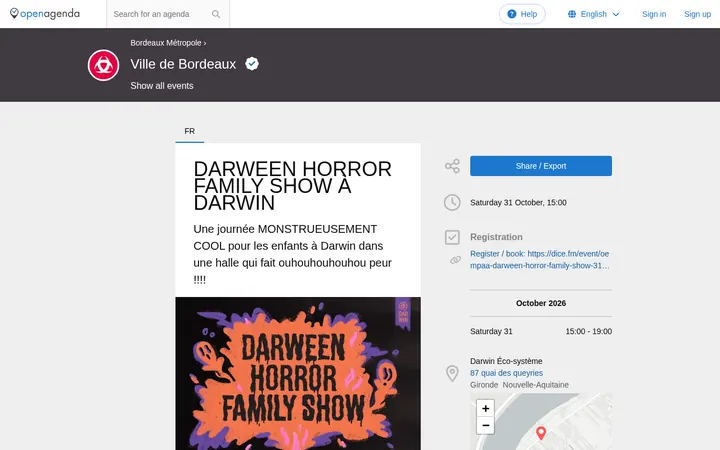Image resolution: width=720 pixels, height=450 pixels.
Task: Select the 'Gironde Nouvelle-Aquitaine' region text
Action: (x=519, y=385)
